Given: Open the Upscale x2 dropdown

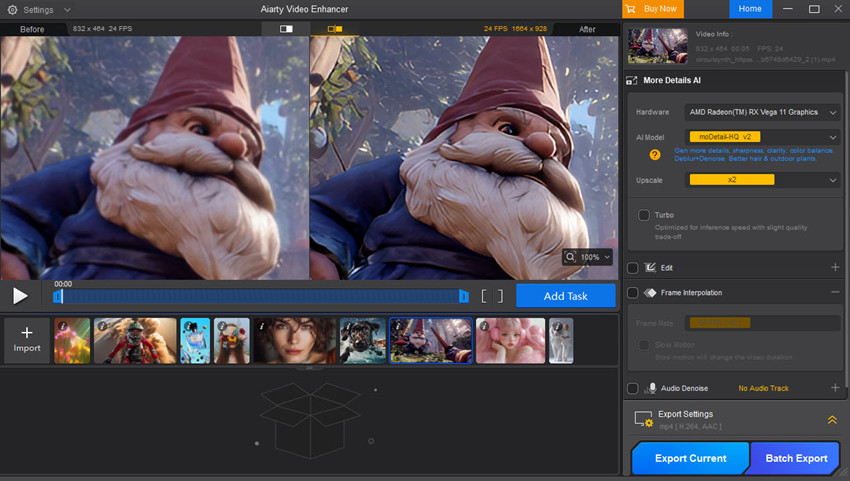Looking at the screenshot, I should (x=762, y=180).
